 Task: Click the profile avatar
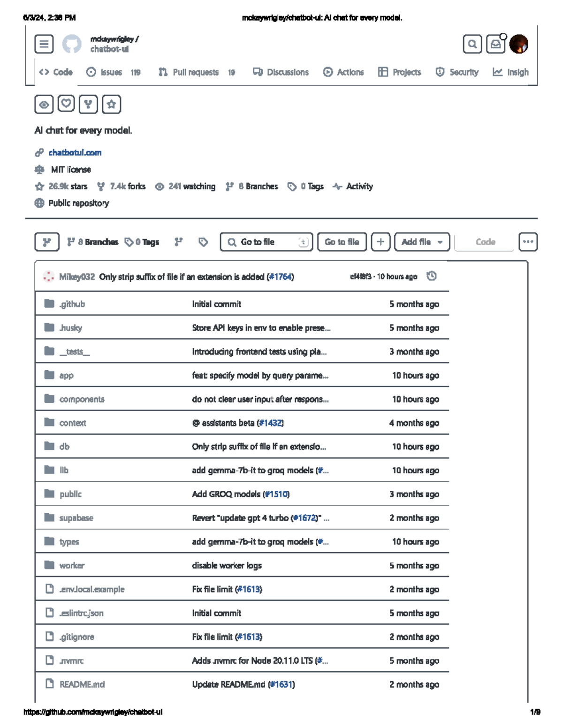pyautogui.click(x=518, y=45)
